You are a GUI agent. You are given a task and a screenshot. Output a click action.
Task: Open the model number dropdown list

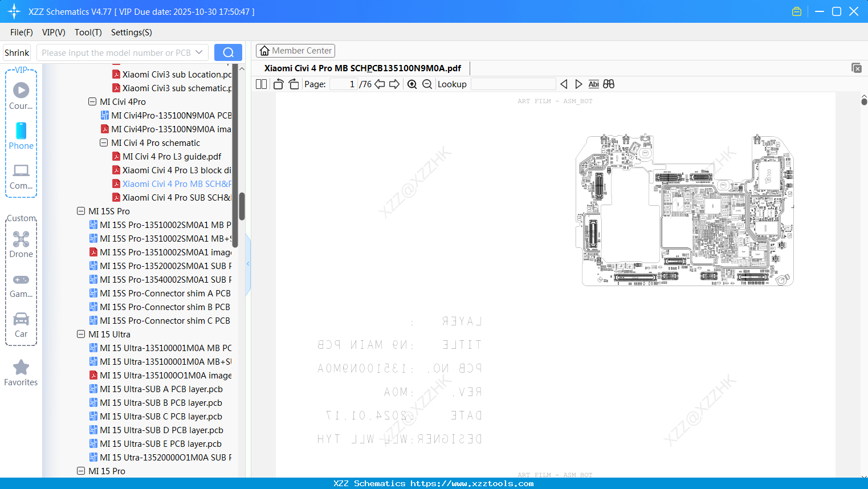(x=200, y=52)
